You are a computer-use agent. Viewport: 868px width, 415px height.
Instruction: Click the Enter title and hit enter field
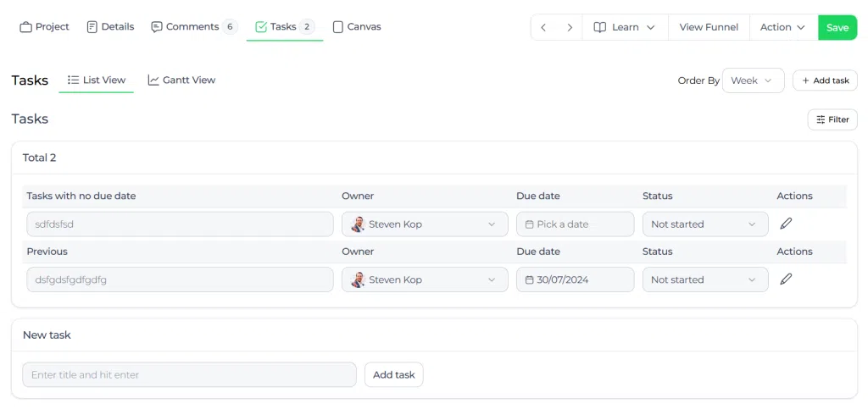(189, 374)
